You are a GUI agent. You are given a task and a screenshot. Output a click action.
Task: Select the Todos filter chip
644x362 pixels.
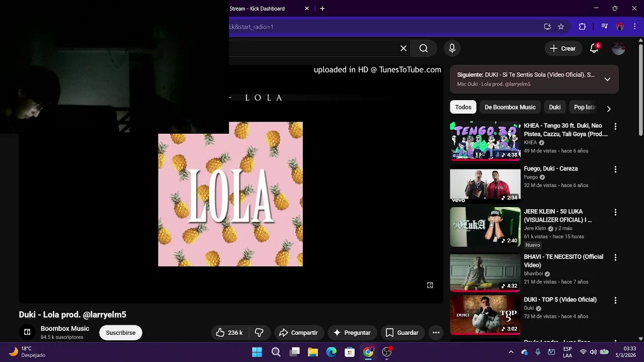tap(463, 107)
